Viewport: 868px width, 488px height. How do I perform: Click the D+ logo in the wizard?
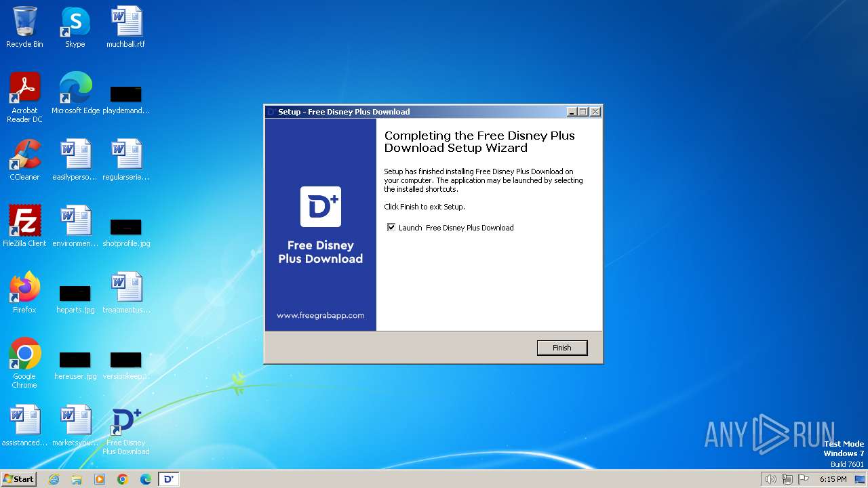coord(321,207)
